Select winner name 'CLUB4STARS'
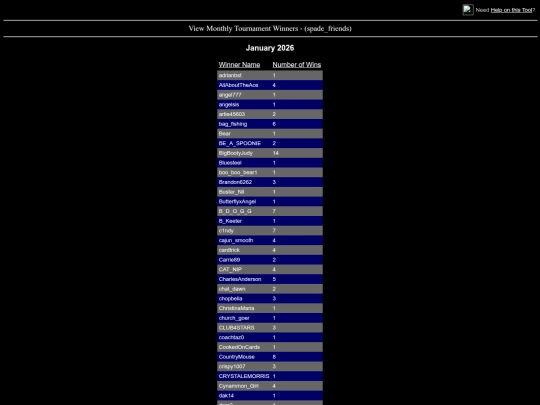The image size is (540, 405). [237, 328]
